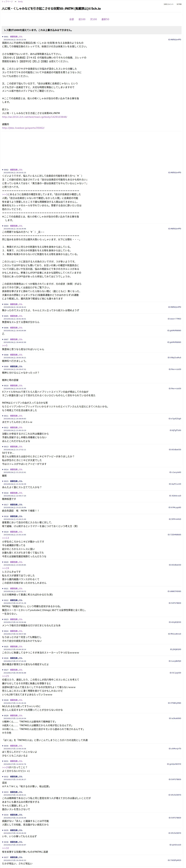Go to 次100 posts

click(93, 20)
